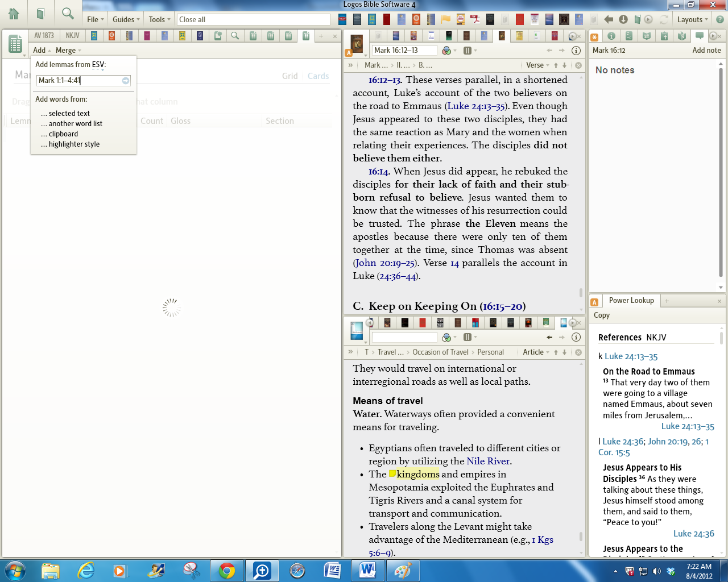Go to previous verse in commentary panel
Viewport: 728px width, 582px height.
point(556,65)
